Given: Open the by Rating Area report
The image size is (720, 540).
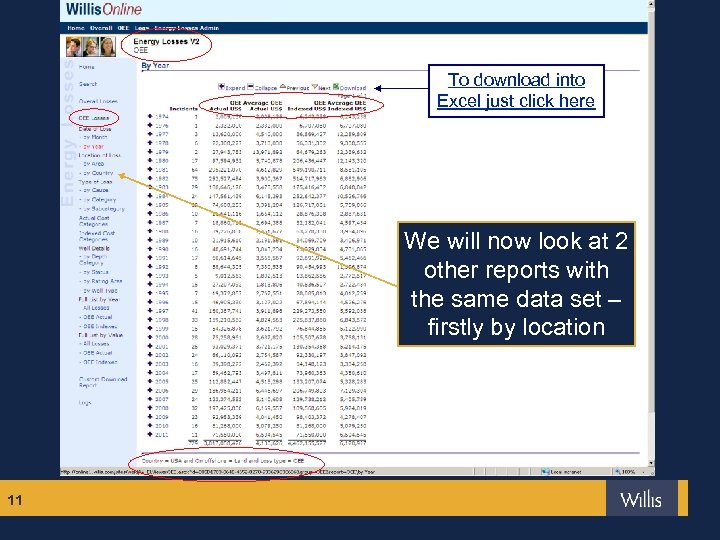Looking at the screenshot, I should click(x=102, y=281).
